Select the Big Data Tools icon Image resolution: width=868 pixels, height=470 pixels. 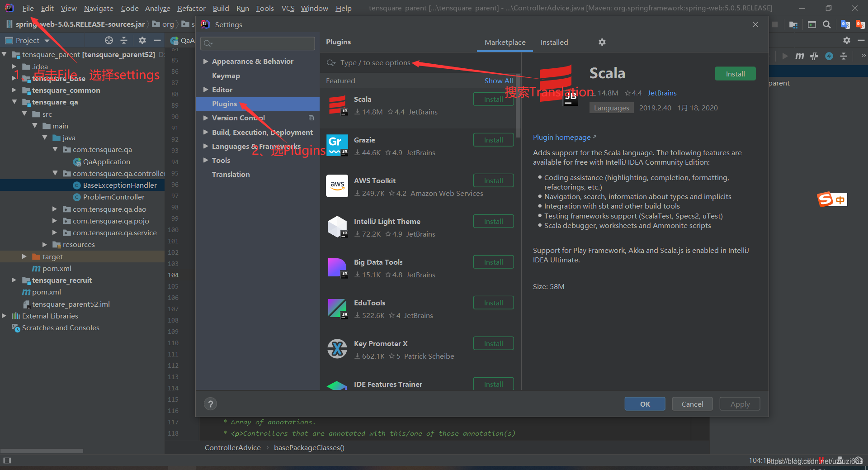point(337,267)
